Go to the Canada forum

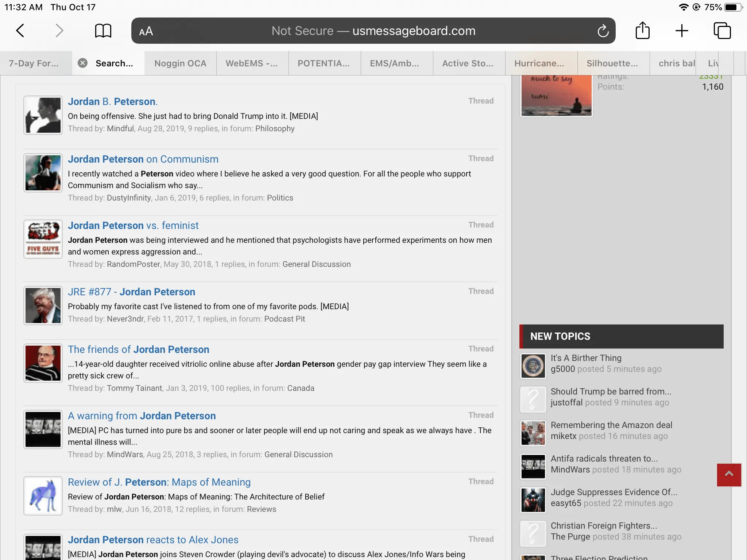[301, 388]
